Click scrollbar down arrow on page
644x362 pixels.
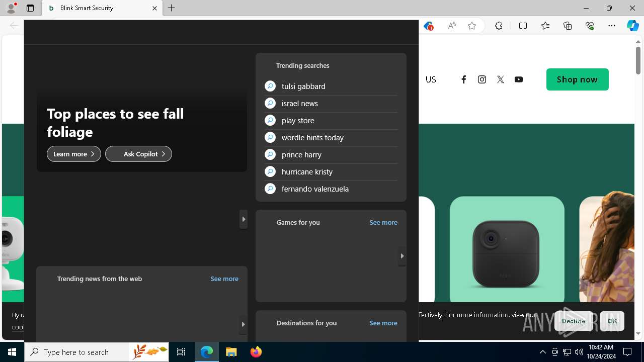tap(638, 334)
